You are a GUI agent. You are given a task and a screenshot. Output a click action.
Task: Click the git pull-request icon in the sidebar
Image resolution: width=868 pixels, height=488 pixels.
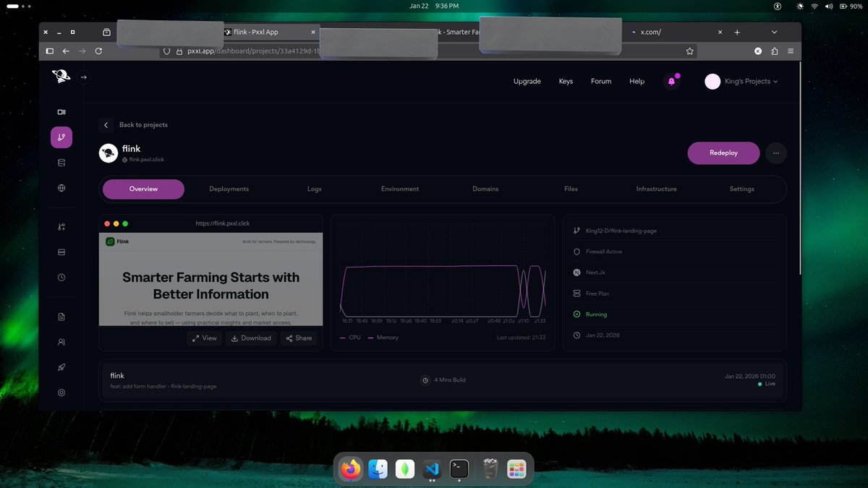[61, 227]
